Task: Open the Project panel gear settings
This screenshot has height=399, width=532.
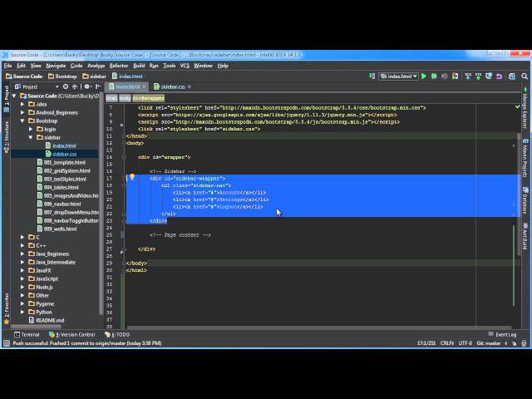Action: (x=86, y=86)
